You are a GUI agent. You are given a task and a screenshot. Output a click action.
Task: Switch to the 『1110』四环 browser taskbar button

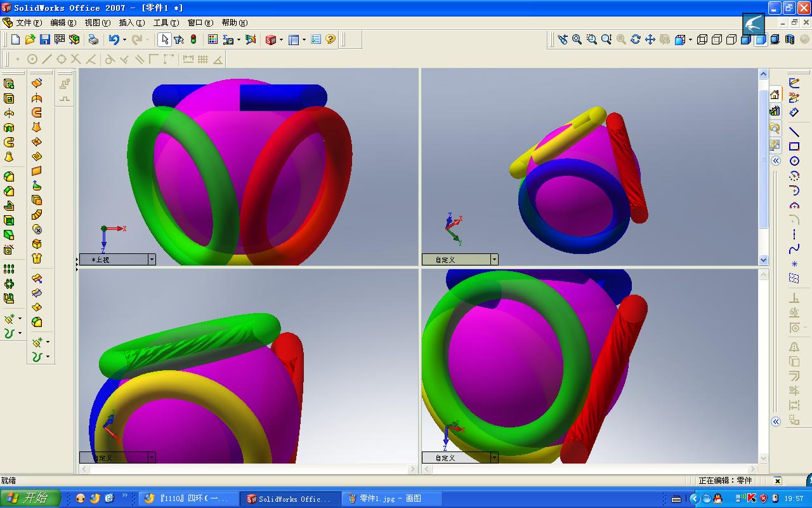[x=189, y=499]
